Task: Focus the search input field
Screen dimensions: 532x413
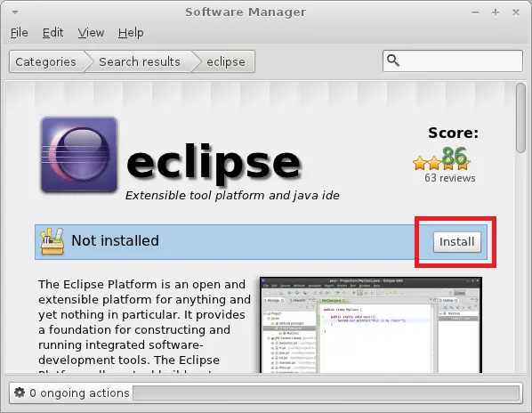Action: pos(453,61)
